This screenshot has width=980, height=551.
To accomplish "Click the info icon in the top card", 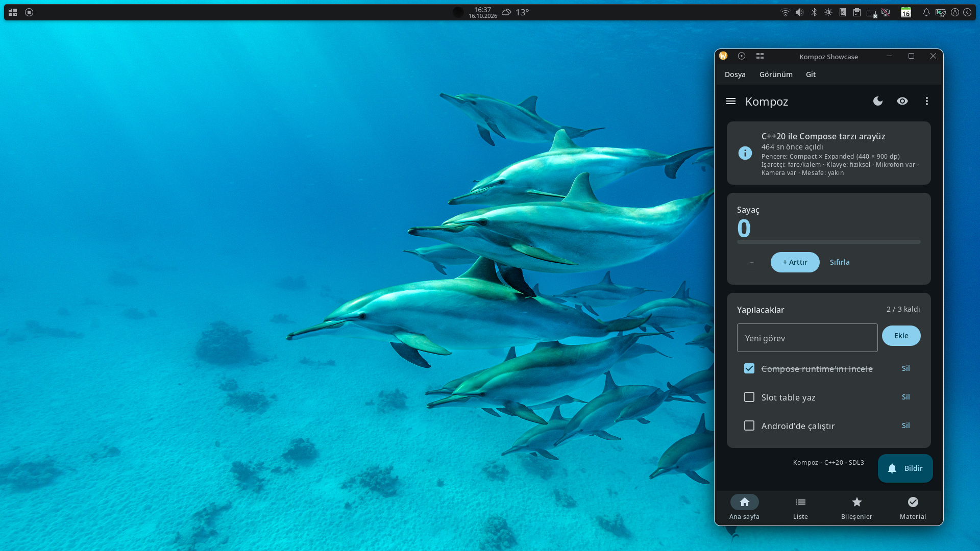I will click(x=745, y=153).
